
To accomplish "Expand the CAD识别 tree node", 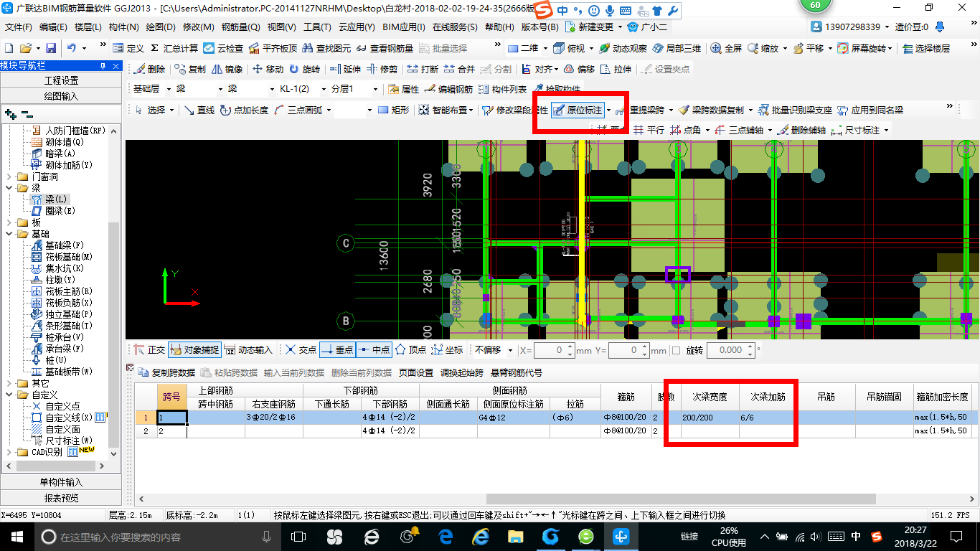I will (9, 452).
